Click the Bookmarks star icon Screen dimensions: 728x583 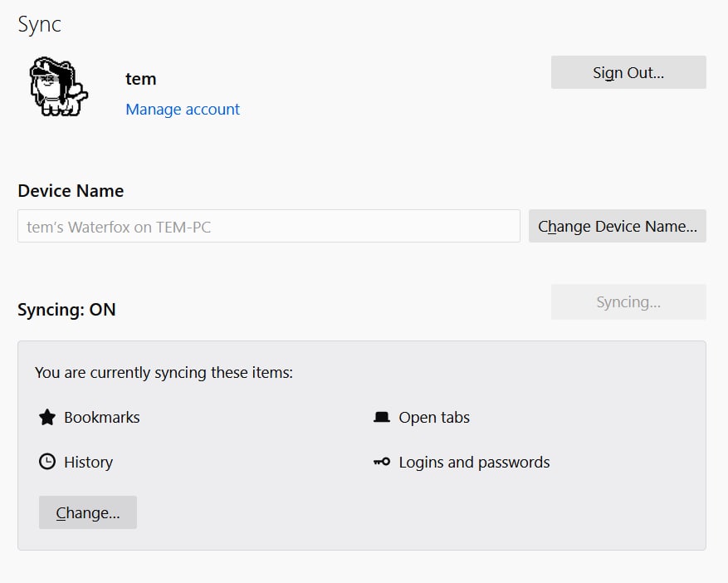[46, 417]
